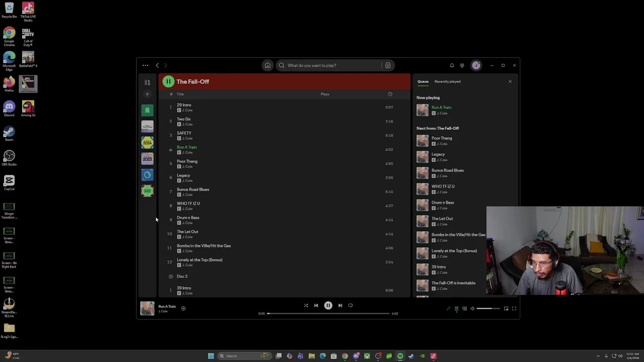Open the Browse icon in the search bar
Image resolution: width=644 pixels, height=362 pixels.
pos(388,65)
